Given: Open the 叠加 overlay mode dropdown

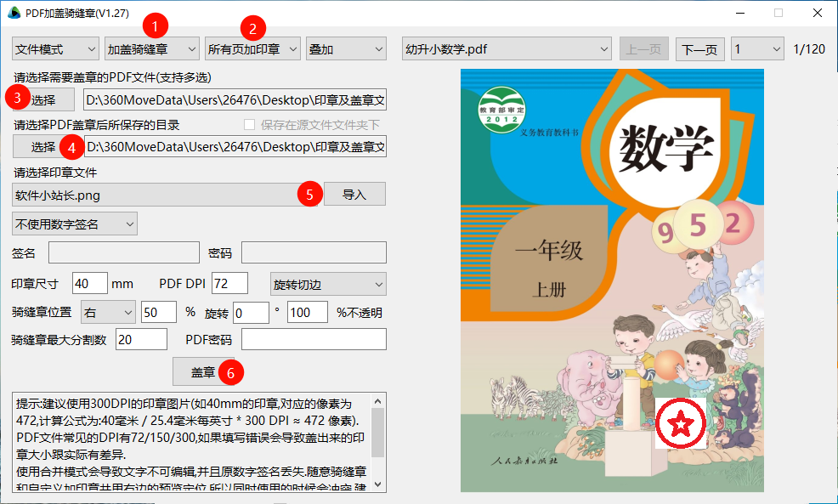Looking at the screenshot, I should coord(346,49).
